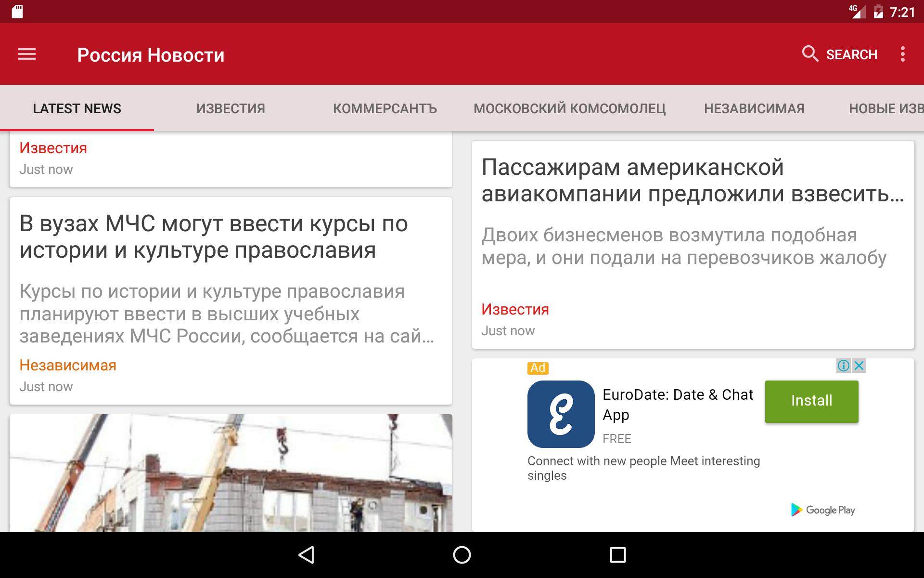Click the yellow Ad badge
The image size is (924, 578).
(538, 368)
